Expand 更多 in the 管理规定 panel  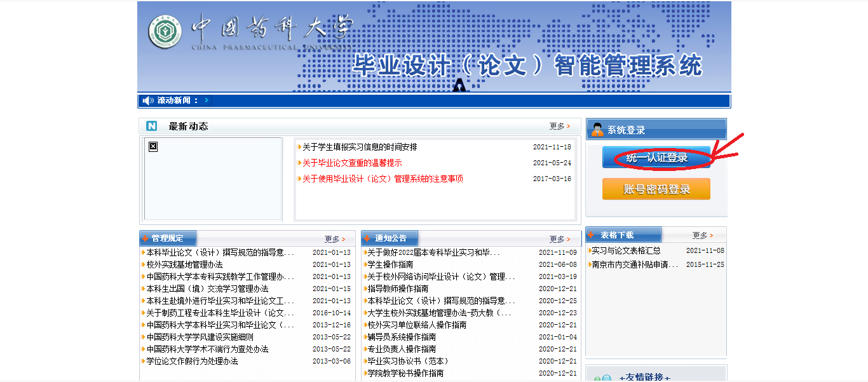click(x=334, y=239)
